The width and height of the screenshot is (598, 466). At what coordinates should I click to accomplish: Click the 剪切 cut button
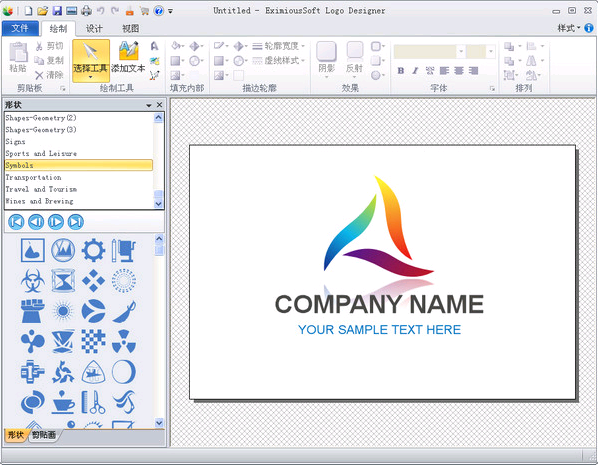coord(49,46)
